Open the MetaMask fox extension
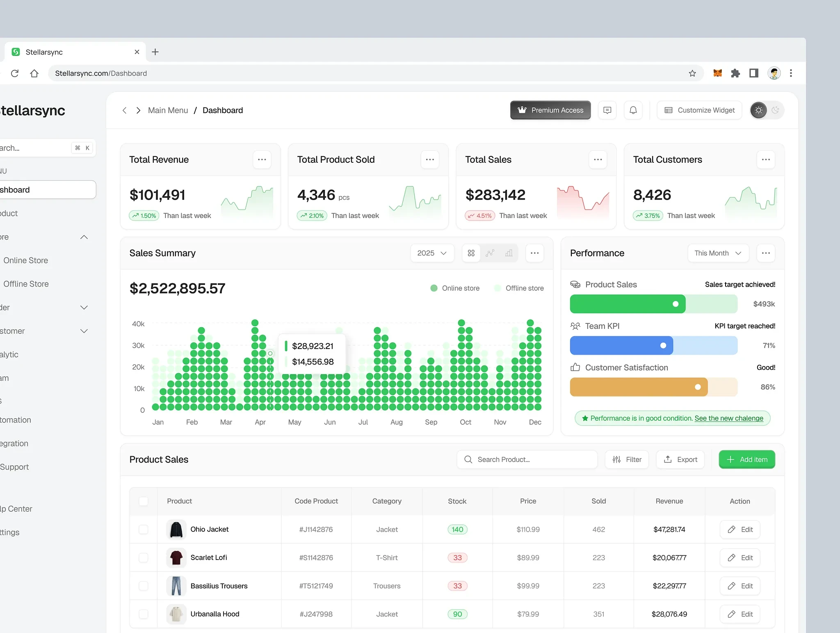The image size is (840, 633). click(717, 73)
